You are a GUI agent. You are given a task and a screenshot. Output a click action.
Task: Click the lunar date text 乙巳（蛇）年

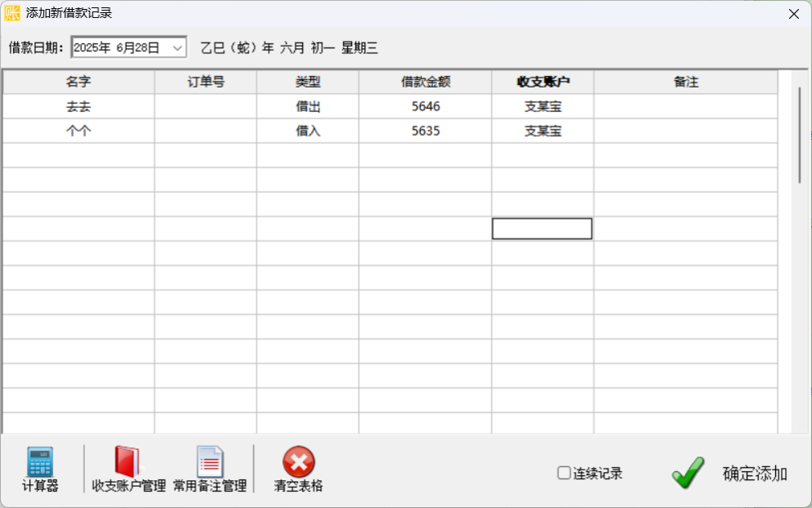(x=237, y=48)
